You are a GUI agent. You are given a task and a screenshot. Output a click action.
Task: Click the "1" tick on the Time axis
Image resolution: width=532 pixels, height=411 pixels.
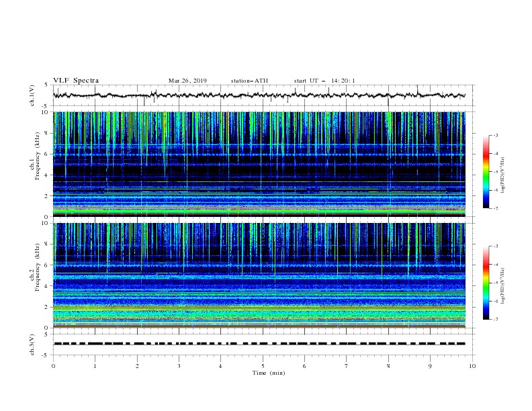coord(95,366)
